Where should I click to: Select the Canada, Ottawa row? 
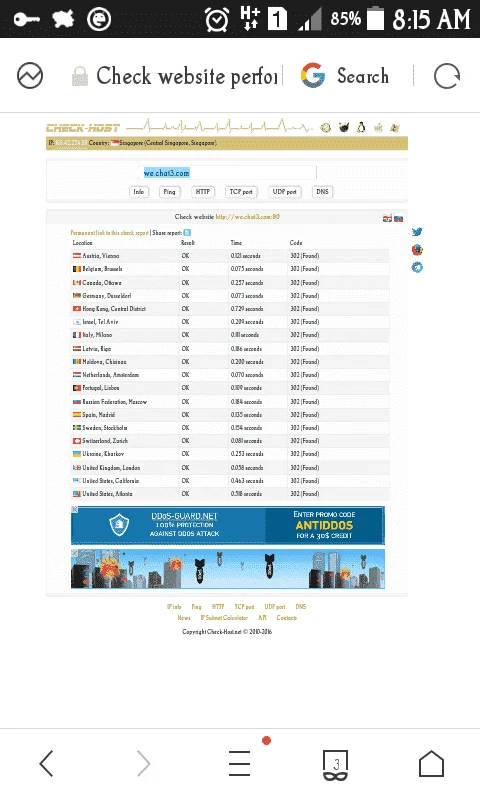[230, 283]
